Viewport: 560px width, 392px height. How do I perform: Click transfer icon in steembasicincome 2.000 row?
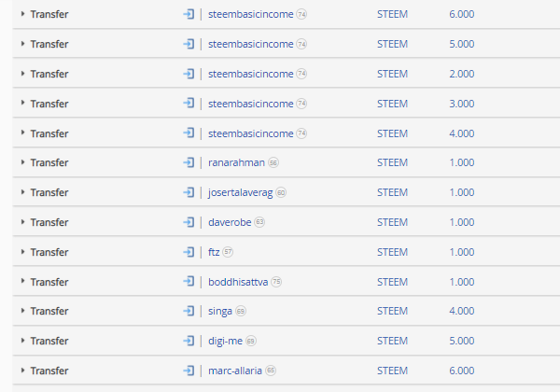tap(189, 74)
